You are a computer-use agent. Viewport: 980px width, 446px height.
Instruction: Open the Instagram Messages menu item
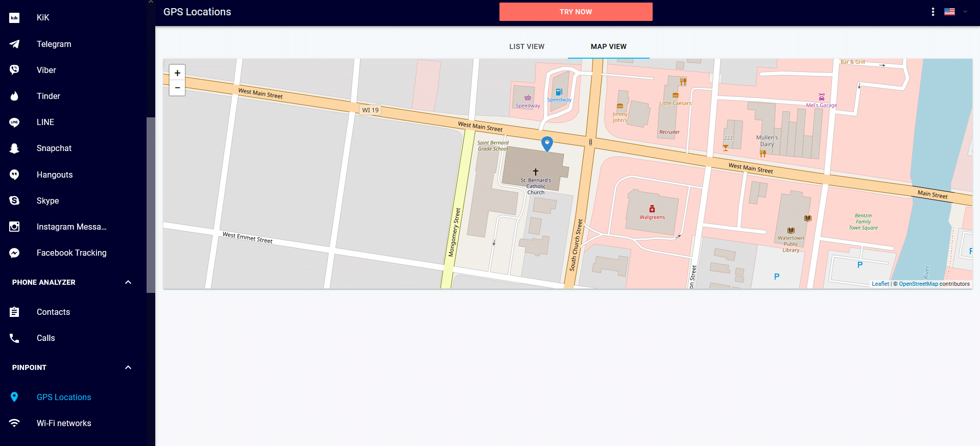tap(74, 227)
